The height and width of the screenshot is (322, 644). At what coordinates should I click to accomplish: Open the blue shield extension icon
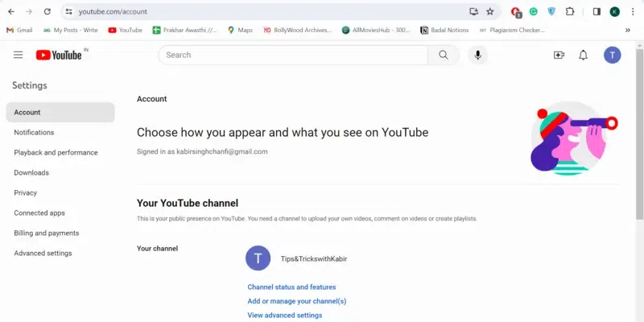(551, 11)
